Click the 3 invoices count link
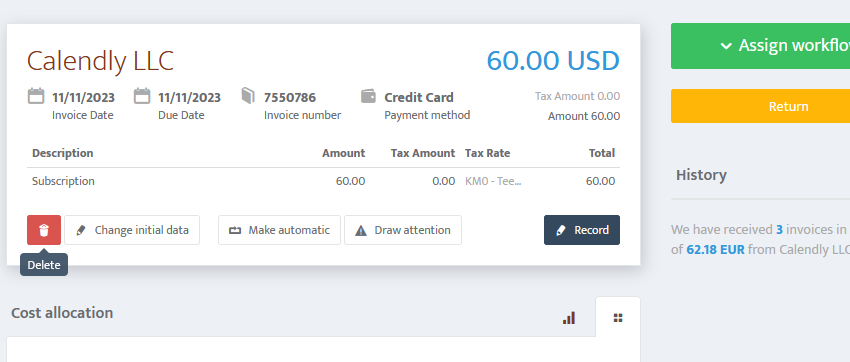850x362 pixels. (x=779, y=230)
